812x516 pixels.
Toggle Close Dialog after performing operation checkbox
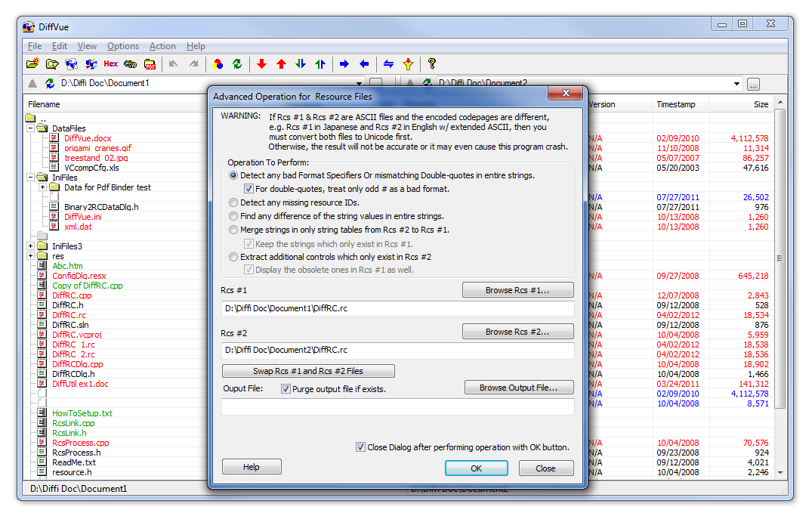pos(360,446)
